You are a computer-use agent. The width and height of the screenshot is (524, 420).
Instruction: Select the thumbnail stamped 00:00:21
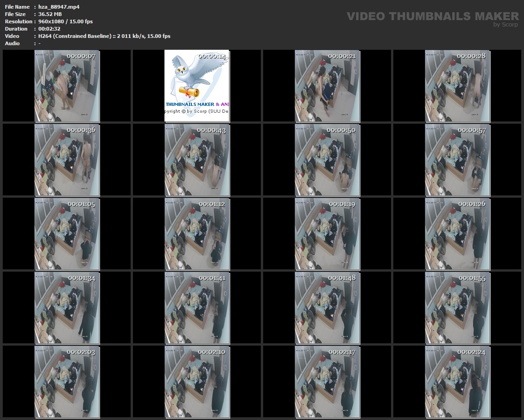click(x=327, y=86)
